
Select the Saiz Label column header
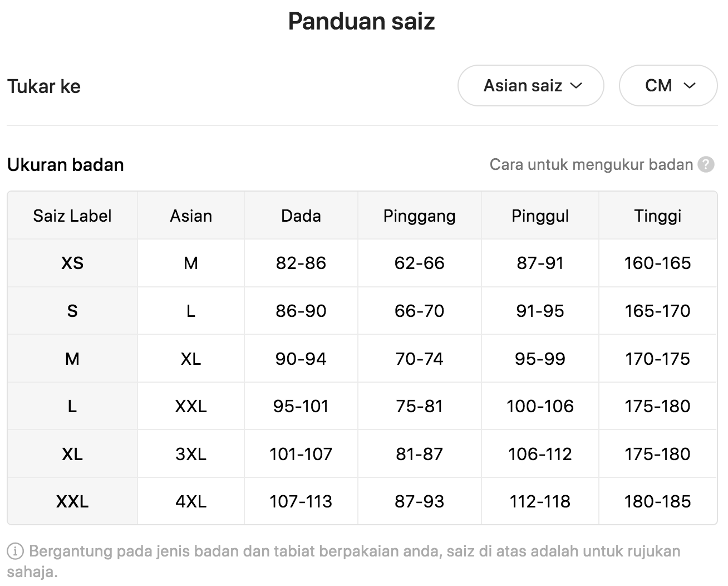[x=72, y=216]
